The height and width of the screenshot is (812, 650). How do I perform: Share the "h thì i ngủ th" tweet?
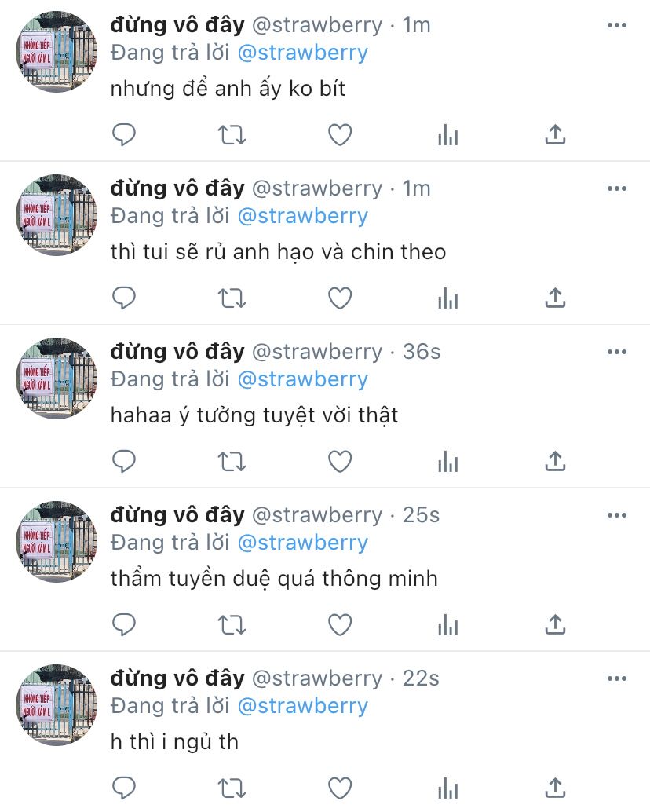click(x=555, y=788)
